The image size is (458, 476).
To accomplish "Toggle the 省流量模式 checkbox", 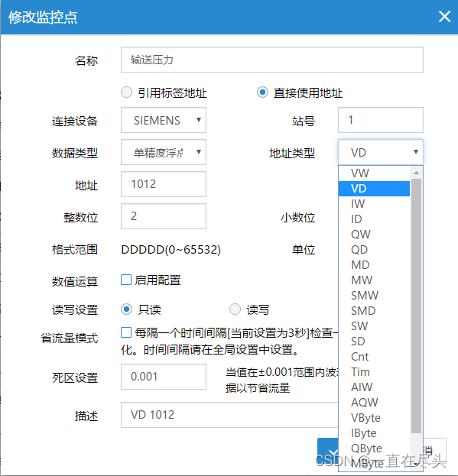I will pos(126,332).
